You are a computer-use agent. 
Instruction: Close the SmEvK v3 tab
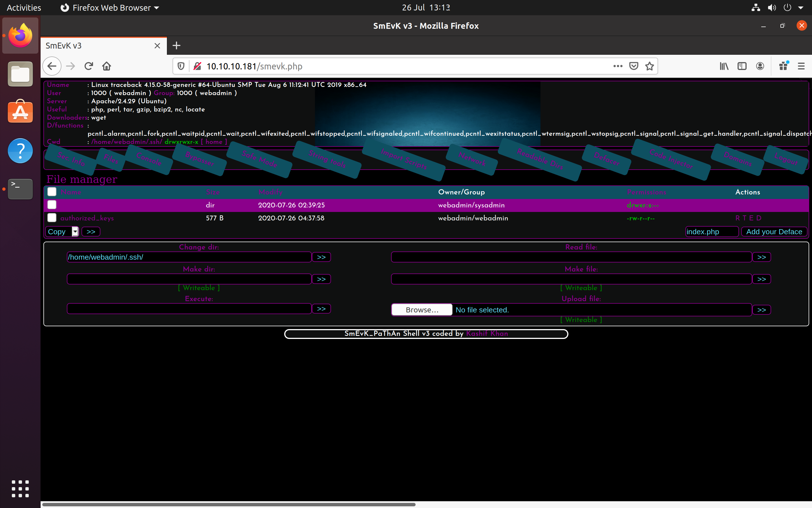(157, 46)
